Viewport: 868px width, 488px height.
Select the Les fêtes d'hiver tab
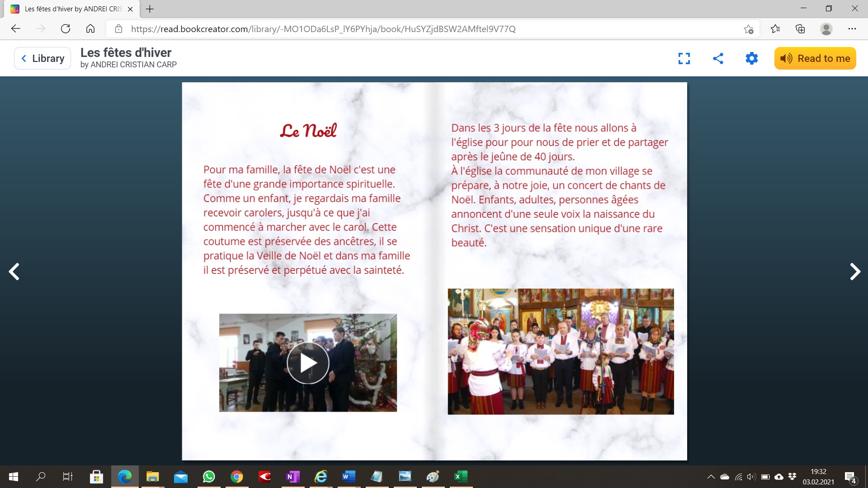(72, 9)
